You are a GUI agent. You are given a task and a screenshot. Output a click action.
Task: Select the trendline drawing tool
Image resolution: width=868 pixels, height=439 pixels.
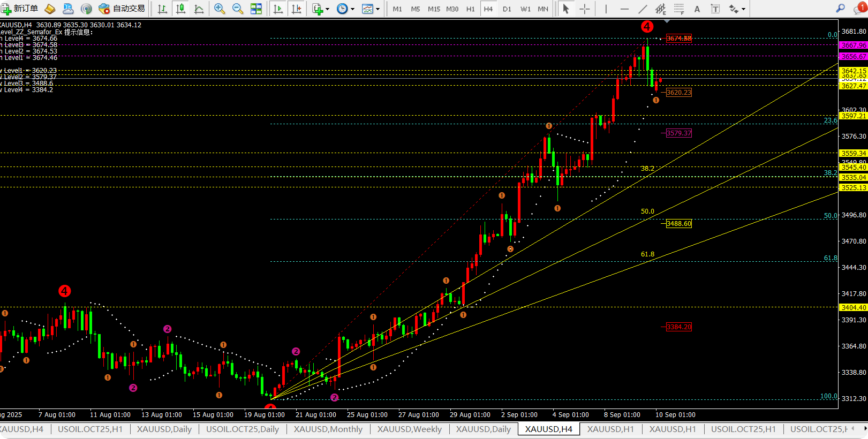click(643, 9)
